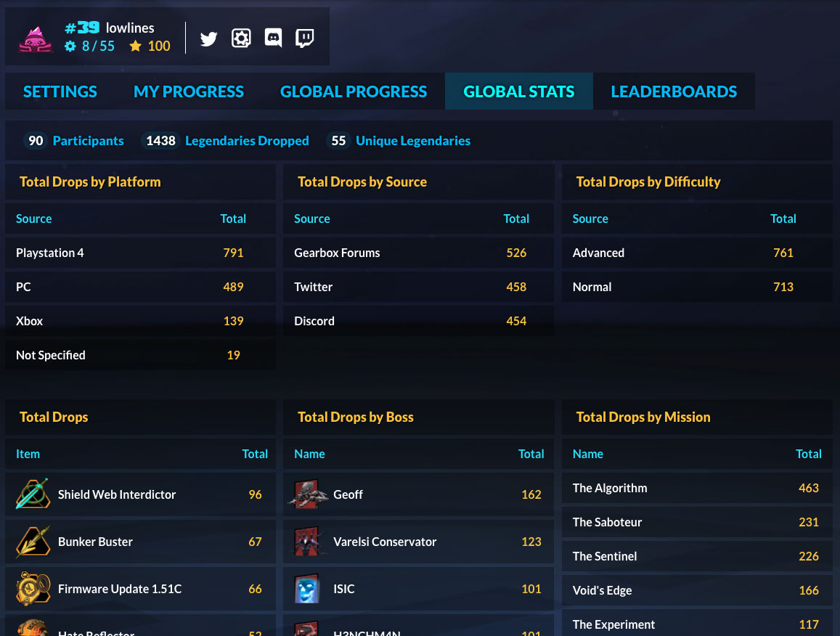Click the Geoff boss portrait
The width and height of the screenshot is (840, 636).
click(x=308, y=494)
